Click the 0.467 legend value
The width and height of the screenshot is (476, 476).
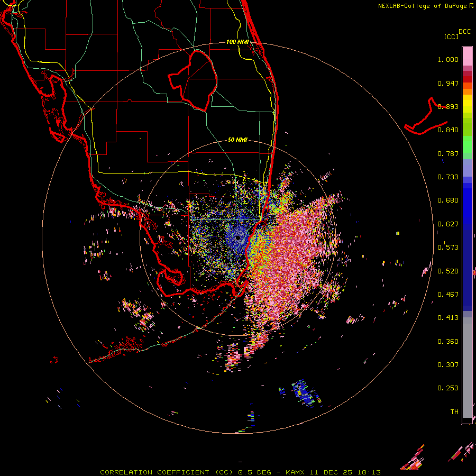coord(448,295)
